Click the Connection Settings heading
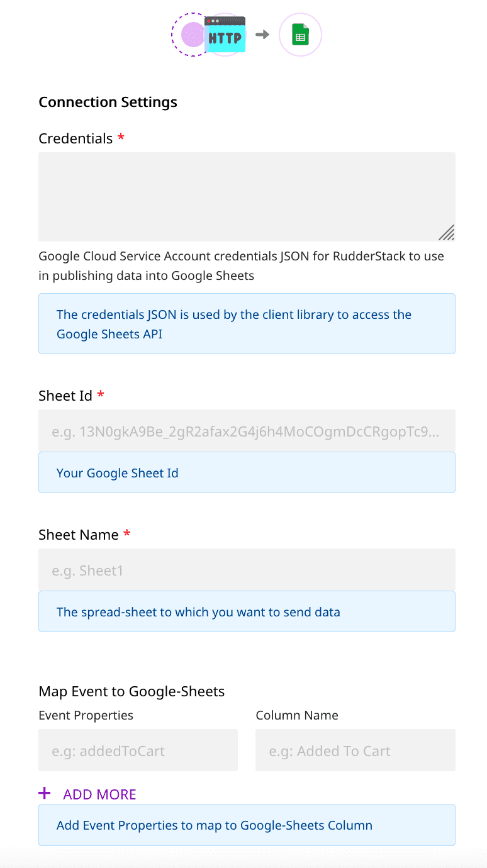 pos(108,102)
